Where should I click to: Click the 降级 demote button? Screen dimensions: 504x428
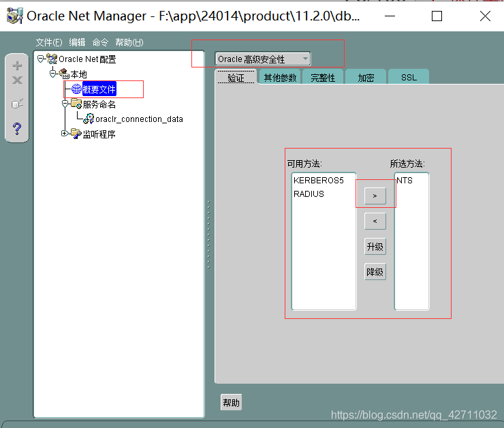click(375, 272)
